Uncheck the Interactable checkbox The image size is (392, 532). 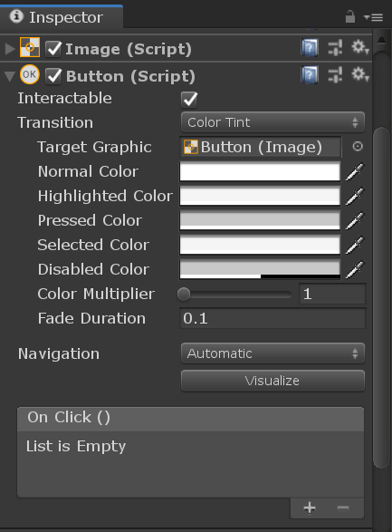click(x=189, y=99)
